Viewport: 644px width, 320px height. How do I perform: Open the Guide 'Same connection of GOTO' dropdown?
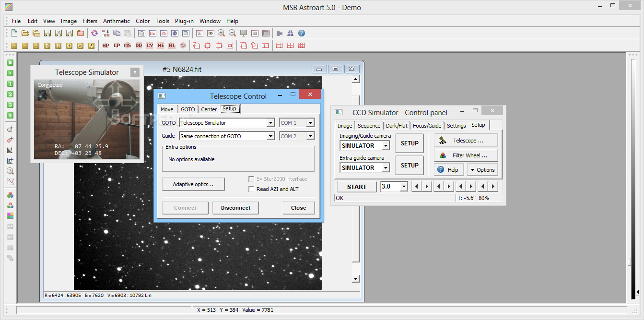[x=270, y=136]
